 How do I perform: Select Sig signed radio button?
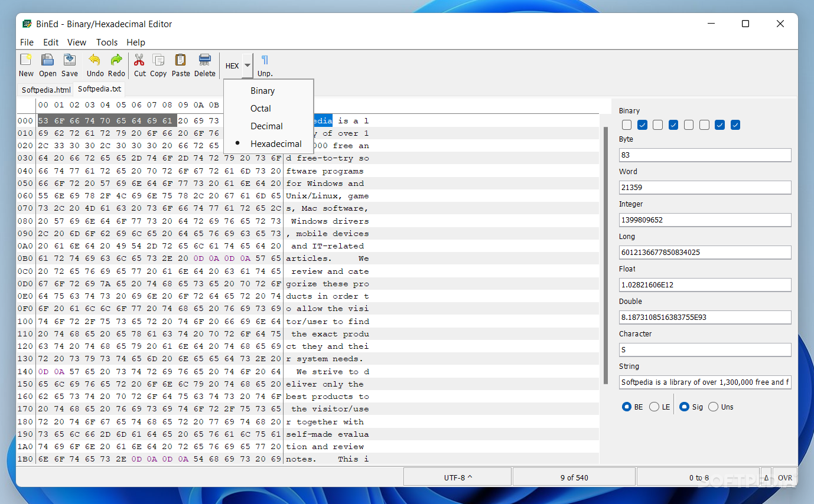click(x=691, y=407)
